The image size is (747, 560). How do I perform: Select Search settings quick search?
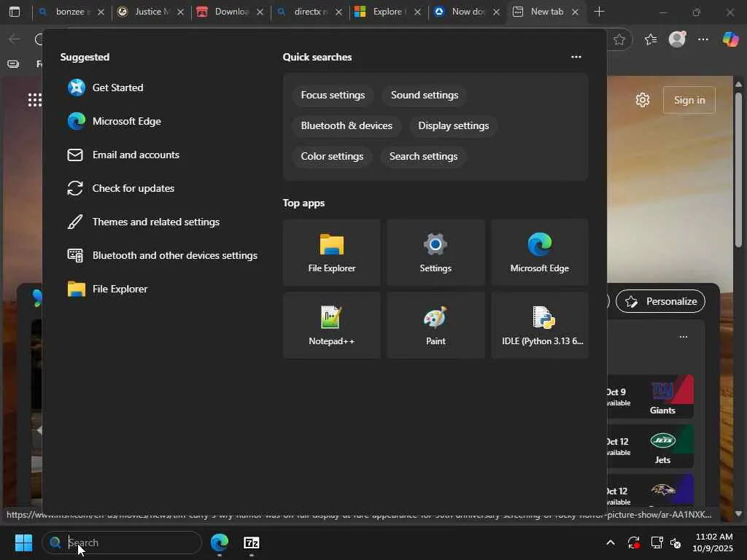click(423, 156)
